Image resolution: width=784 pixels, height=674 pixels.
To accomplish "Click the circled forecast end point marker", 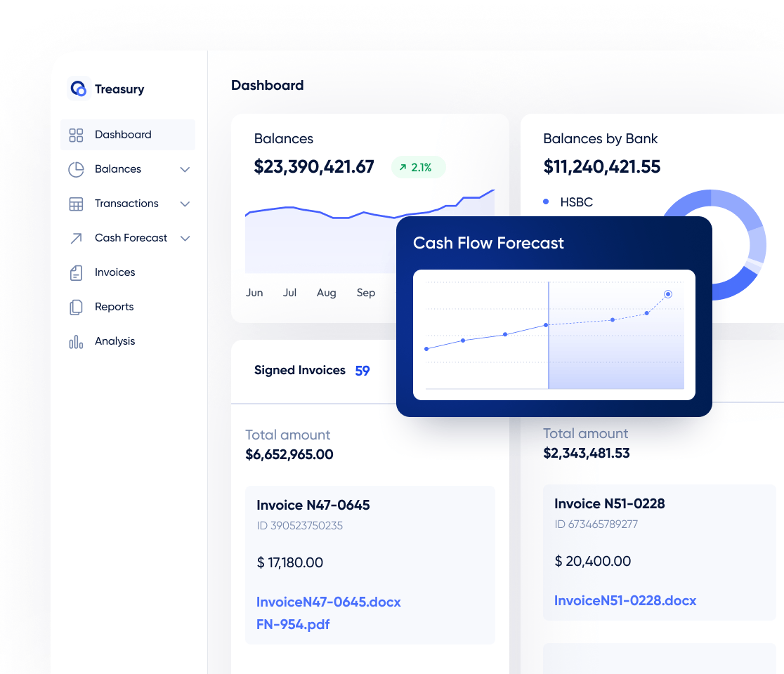I will pyautogui.click(x=668, y=293).
